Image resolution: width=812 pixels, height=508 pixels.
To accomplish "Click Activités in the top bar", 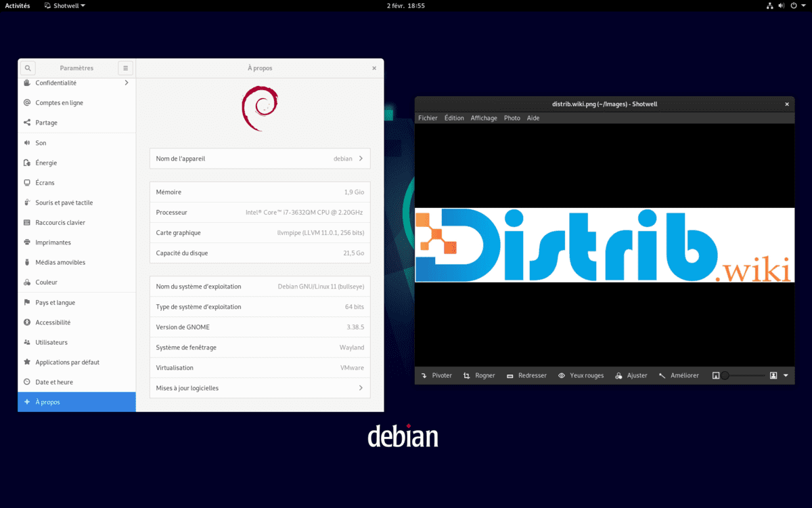I will pos(18,5).
